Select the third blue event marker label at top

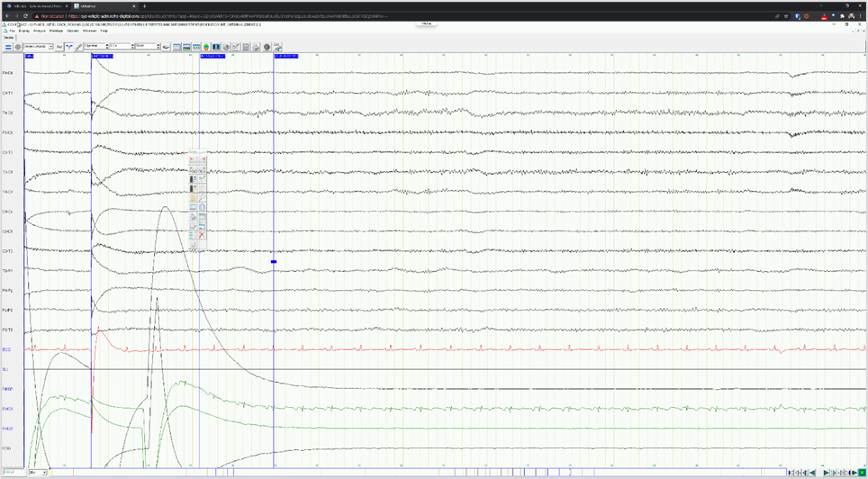pyautogui.click(x=212, y=56)
